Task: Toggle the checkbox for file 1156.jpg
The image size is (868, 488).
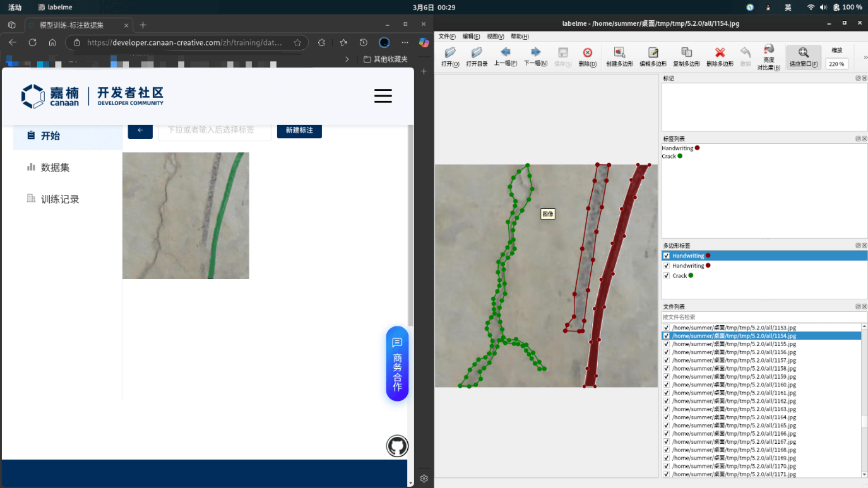Action: tap(666, 352)
